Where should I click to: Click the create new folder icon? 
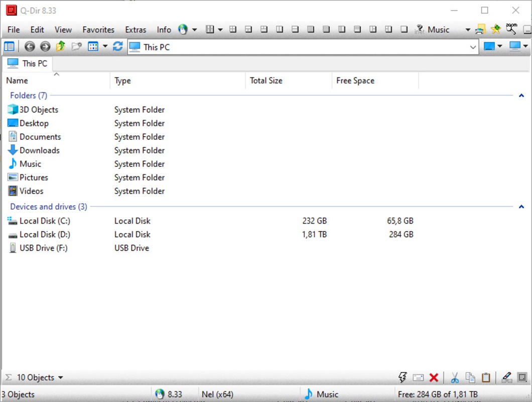tap(76, 47)
